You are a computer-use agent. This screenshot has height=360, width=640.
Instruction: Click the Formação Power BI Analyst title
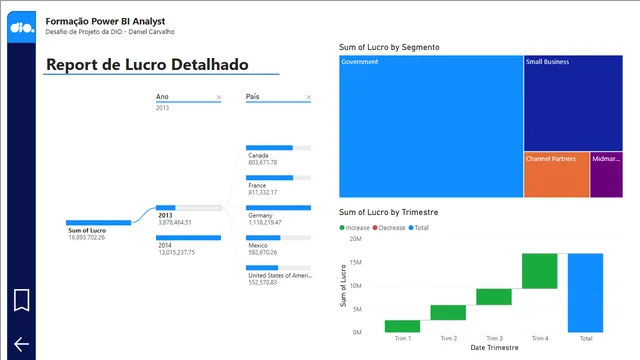(105, 21)
